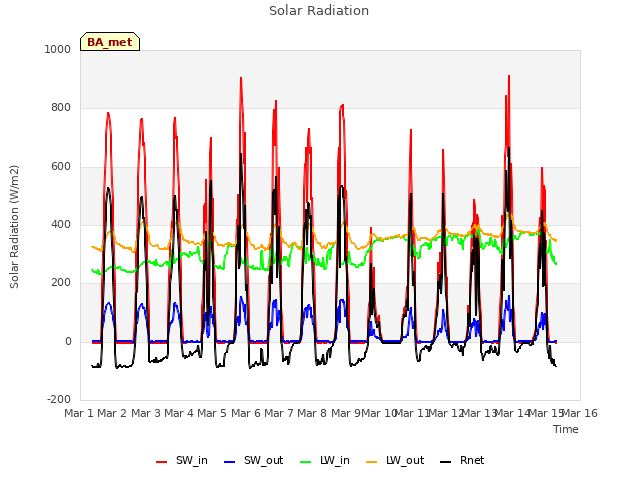The height and width of the screenshot is (480, 640).
Task: Select the SW_out legend label
Action: pyautogui.click(x=263, y=460)
